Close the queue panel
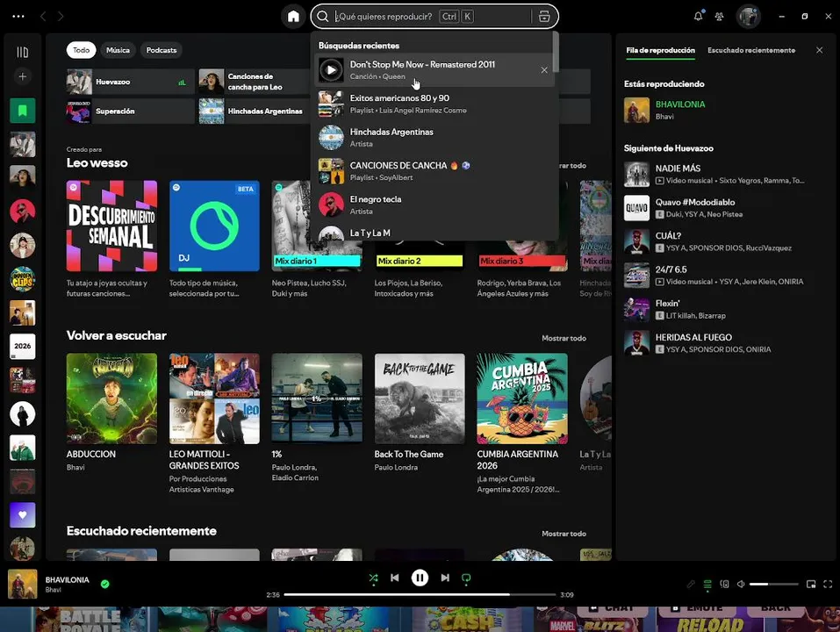 point(819,50)
